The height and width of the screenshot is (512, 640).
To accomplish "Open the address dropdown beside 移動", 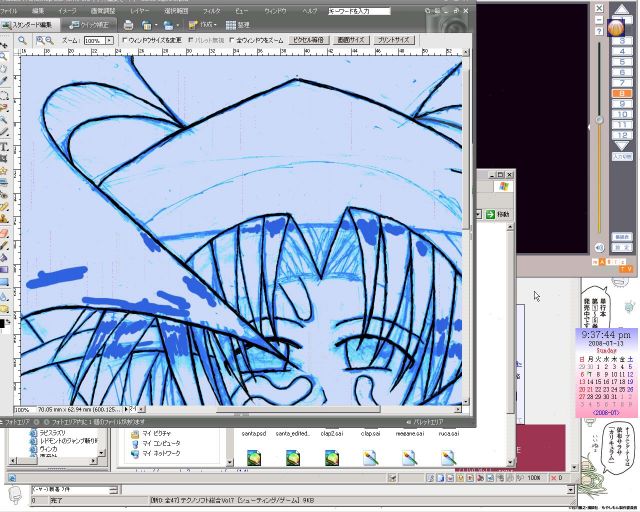I will click(x=479, y=214).
